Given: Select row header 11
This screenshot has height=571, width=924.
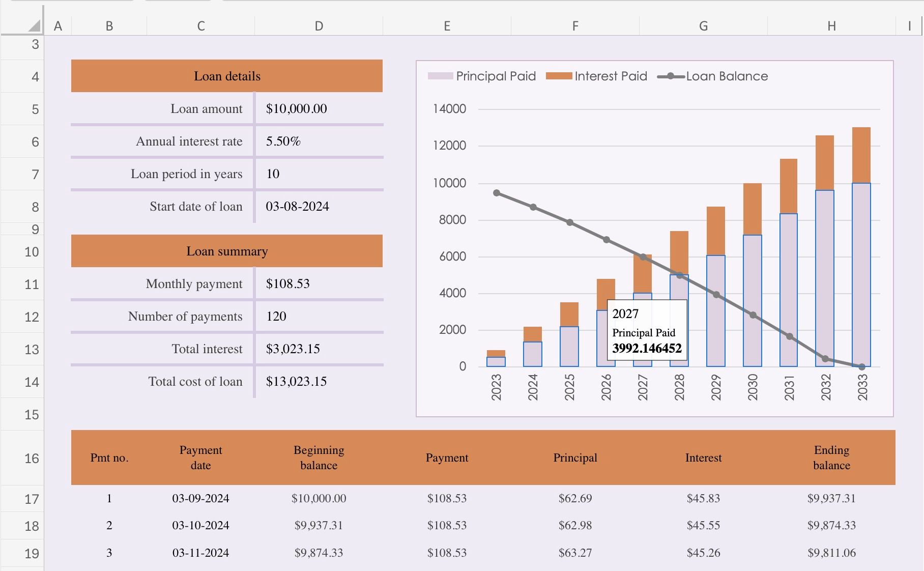Looking at the screenshot, I should pyautogui.click(x=32, y=283).
